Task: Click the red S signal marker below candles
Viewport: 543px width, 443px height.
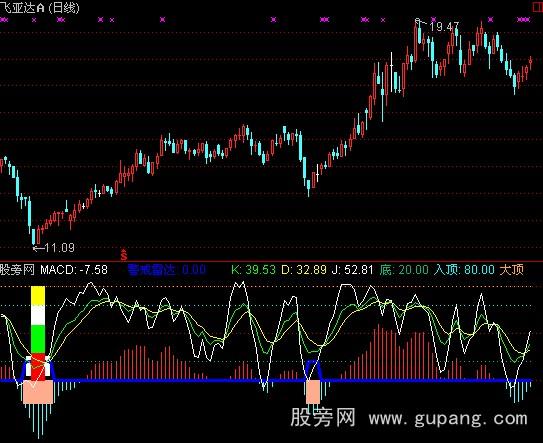Action: [x=124, y=254]
